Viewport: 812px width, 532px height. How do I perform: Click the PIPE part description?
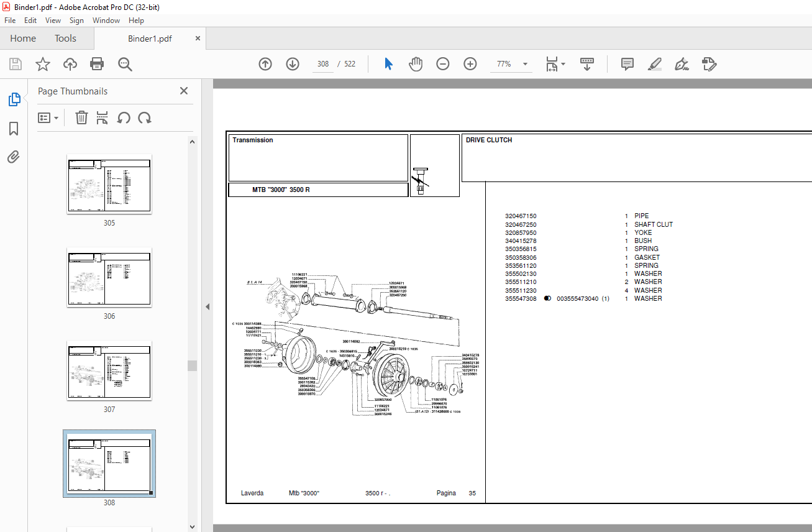[x=641, y=216]
